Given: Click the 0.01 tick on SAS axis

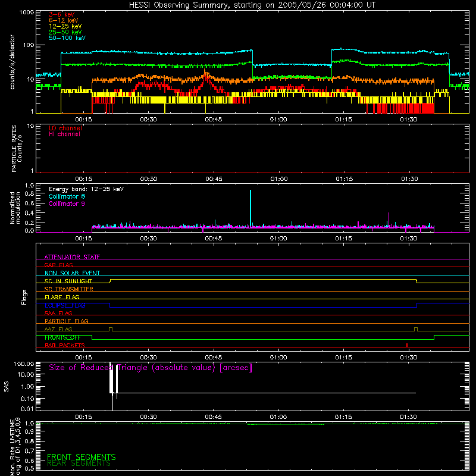Looking at the screenshot, I should (27, 409).
